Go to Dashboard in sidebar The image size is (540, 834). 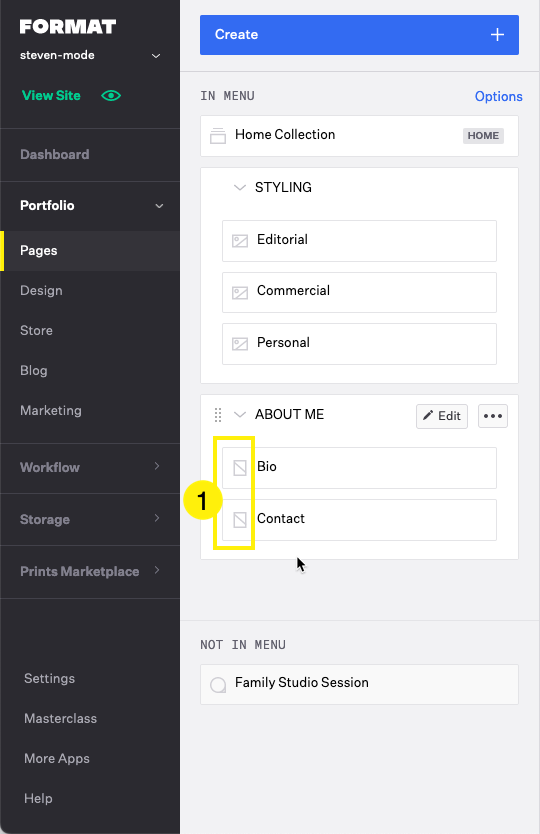click(x=54, y=154)
